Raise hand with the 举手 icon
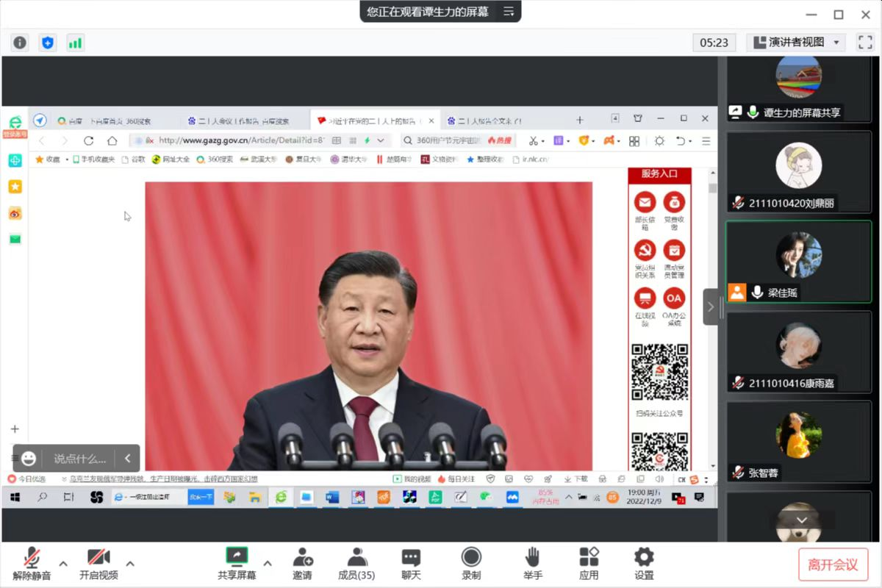 coord(533,563)
